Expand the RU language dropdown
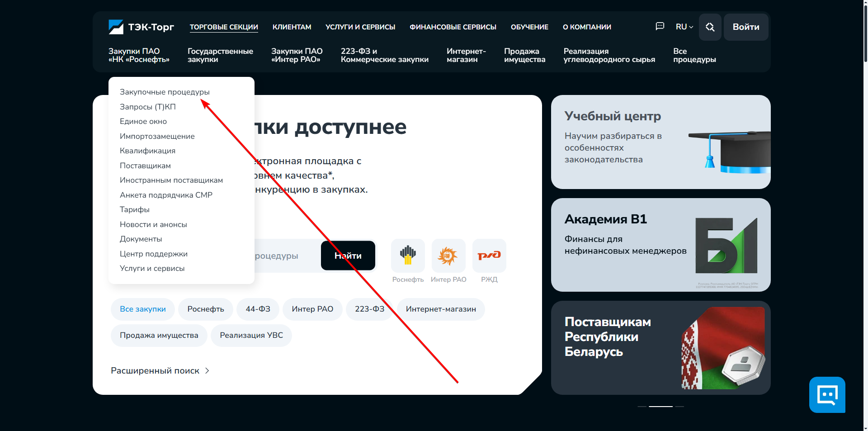Image resolution: width=868 pixels, height=431 pixels. click(x=684, y=27)
